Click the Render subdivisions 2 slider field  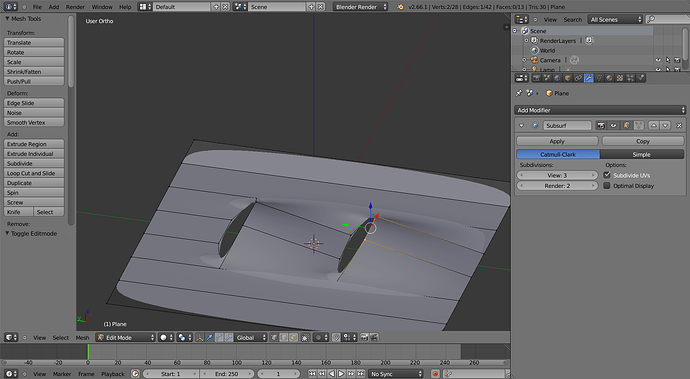(557, 186)
